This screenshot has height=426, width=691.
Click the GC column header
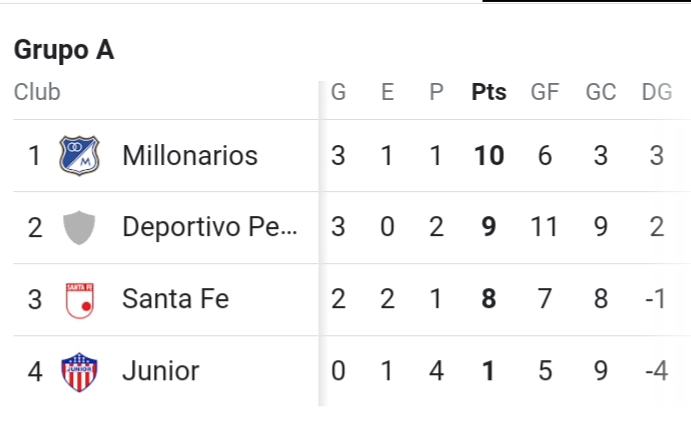[601, 93]
